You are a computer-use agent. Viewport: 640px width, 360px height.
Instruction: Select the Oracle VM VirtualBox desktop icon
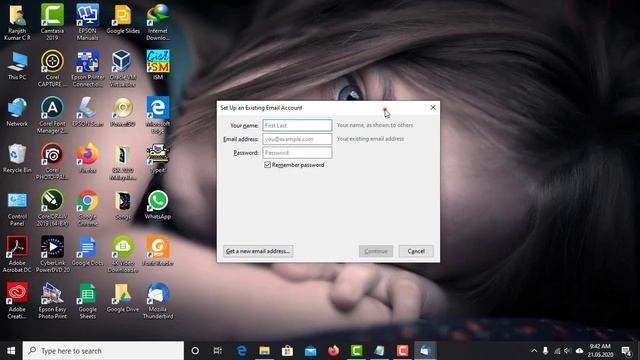coord(122,69)
